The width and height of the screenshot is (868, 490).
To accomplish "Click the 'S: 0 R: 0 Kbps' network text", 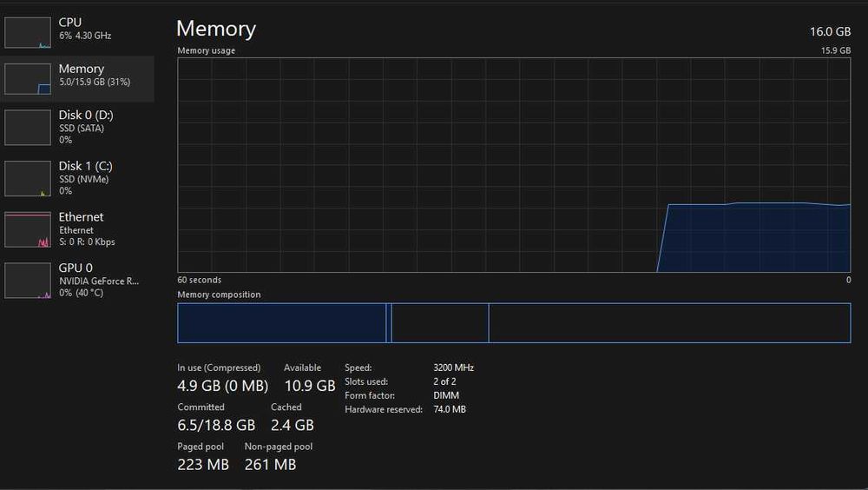I will click(x=87, y=242).
